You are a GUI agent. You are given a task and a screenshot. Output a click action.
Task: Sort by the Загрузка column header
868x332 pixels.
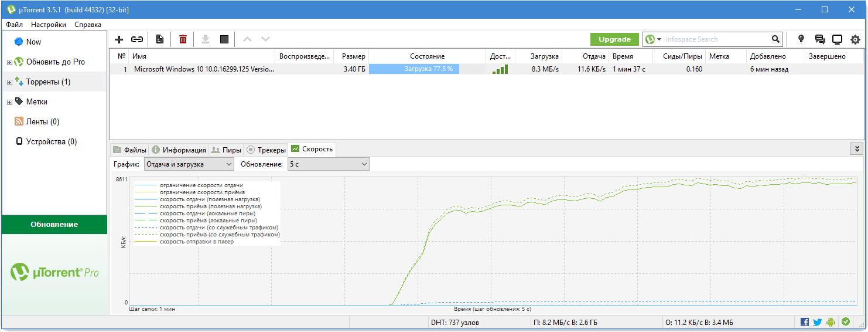(x=538, y=56)
